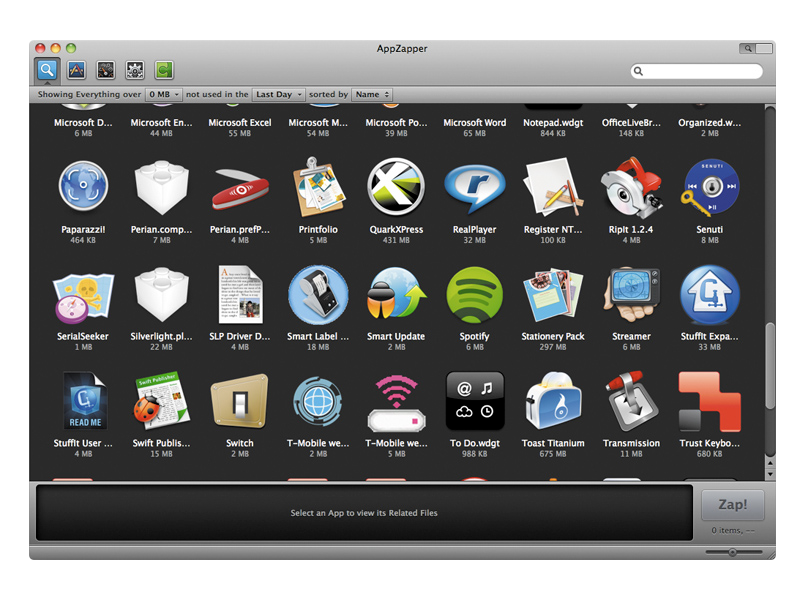Select the Transmission app icon
The width and height of the screenshot is (800, 600).
(631, 402)
